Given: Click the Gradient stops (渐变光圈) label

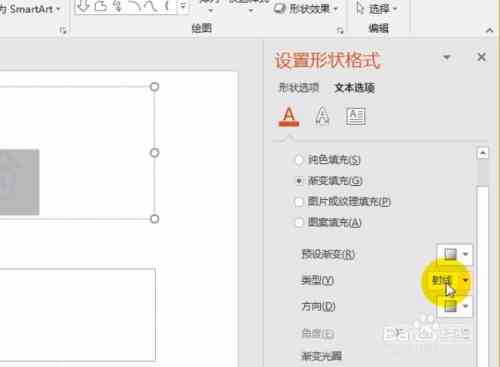Looking at the screenshot, I should tap(321, 356).
